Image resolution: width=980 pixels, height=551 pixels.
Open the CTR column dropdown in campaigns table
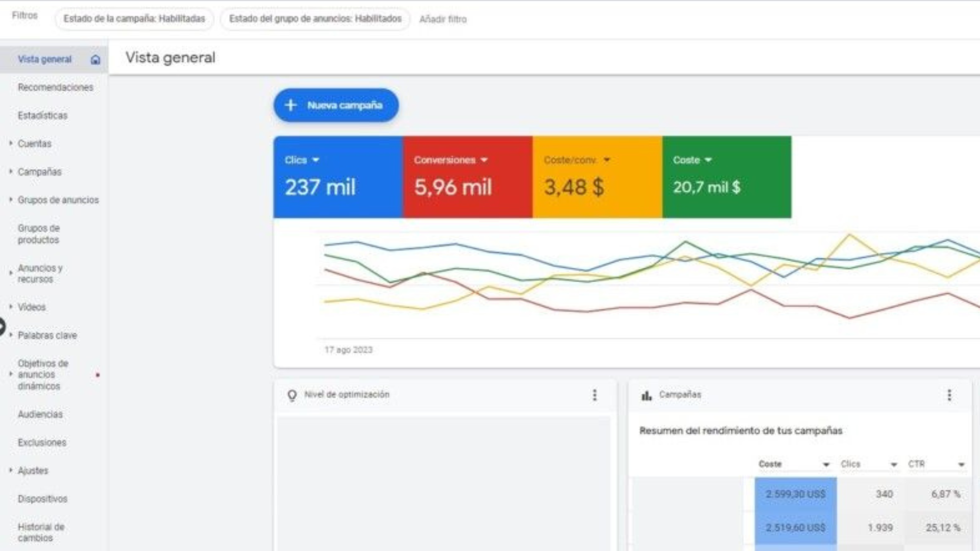(961, 464)
